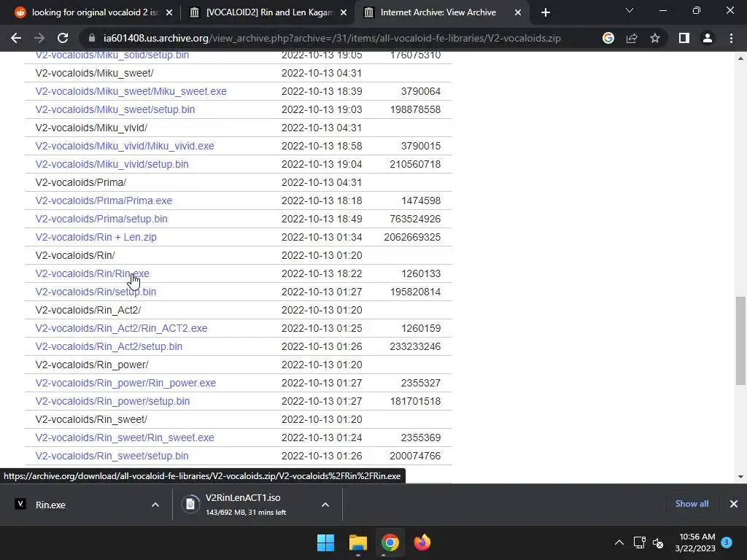The image size is (747, 560).
Task: Download Prima/setup.bin
Action: pos(101,219)
